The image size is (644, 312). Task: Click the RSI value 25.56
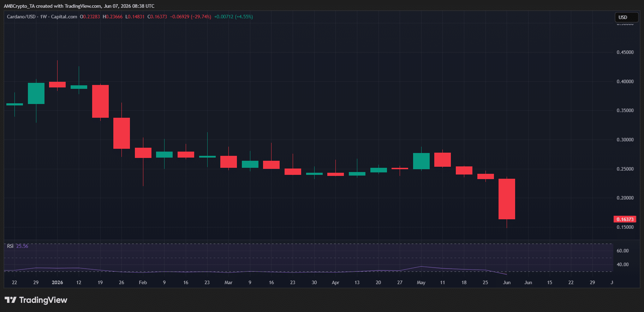tap(22, 246)
